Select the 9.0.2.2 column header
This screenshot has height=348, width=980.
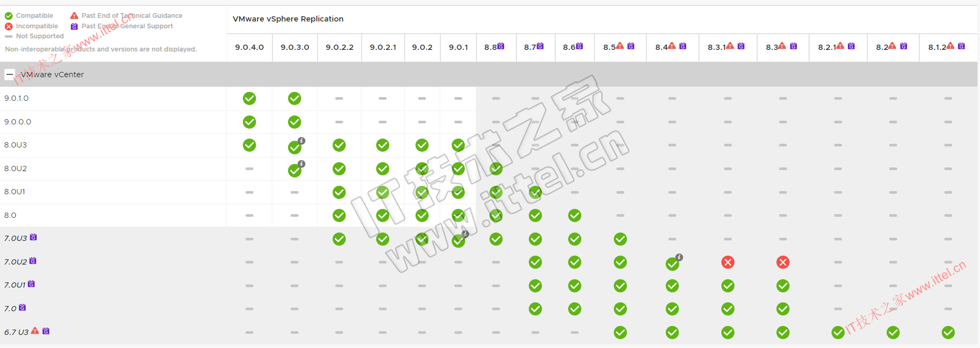point(339,47)
